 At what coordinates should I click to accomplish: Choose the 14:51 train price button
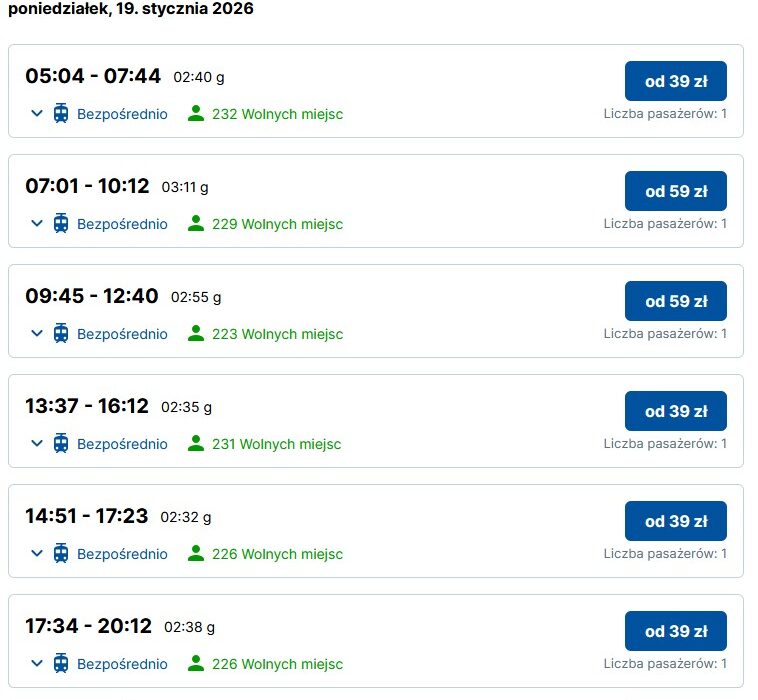click(675, 521)
